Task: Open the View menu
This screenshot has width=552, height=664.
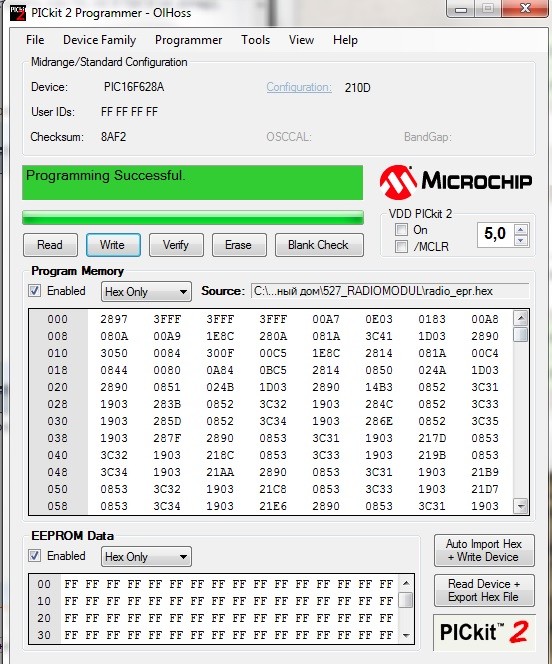Action: click(x=301, y=40)
